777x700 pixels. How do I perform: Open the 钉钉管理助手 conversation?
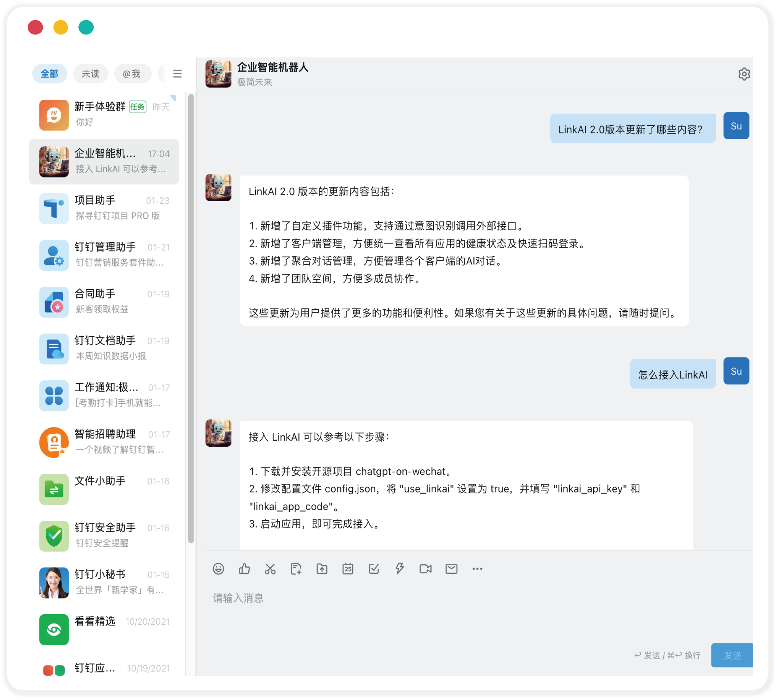(104, 255)
